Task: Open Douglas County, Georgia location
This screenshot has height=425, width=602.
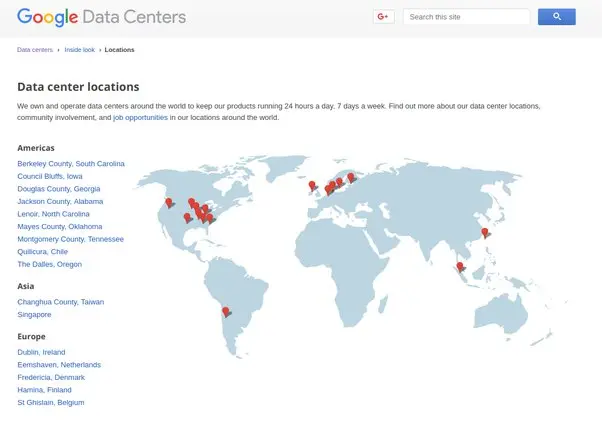Action: click(59, 189)
